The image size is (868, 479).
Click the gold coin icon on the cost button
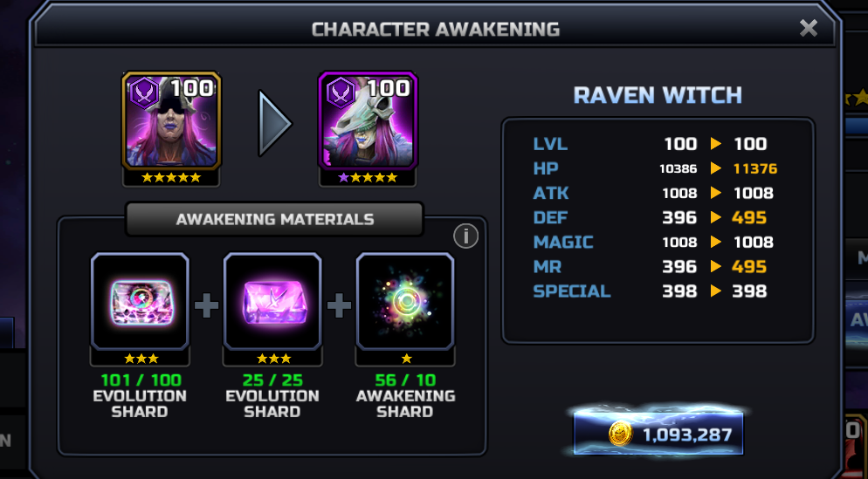(x=621, y=435)
